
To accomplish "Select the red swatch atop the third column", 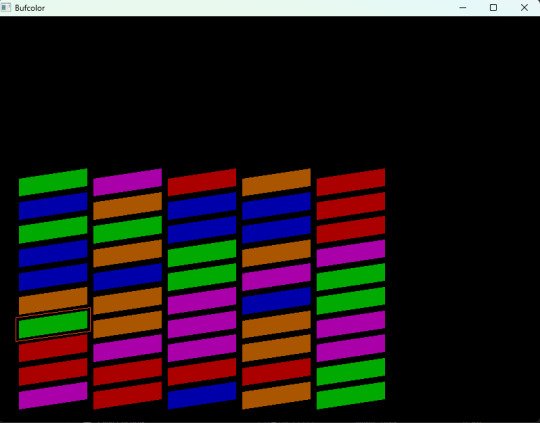I will click(202, 182).
